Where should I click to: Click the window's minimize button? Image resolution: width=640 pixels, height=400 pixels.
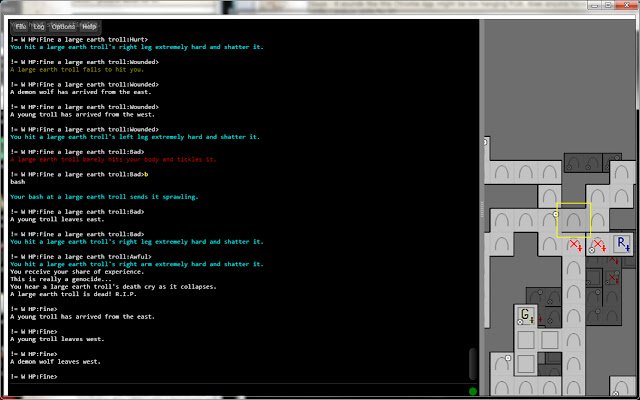[x=596, y=4]
